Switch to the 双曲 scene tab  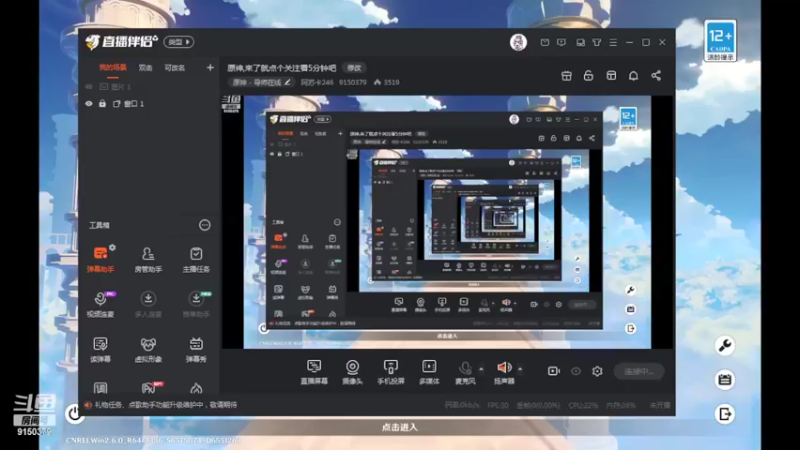(x=145, y=68)
